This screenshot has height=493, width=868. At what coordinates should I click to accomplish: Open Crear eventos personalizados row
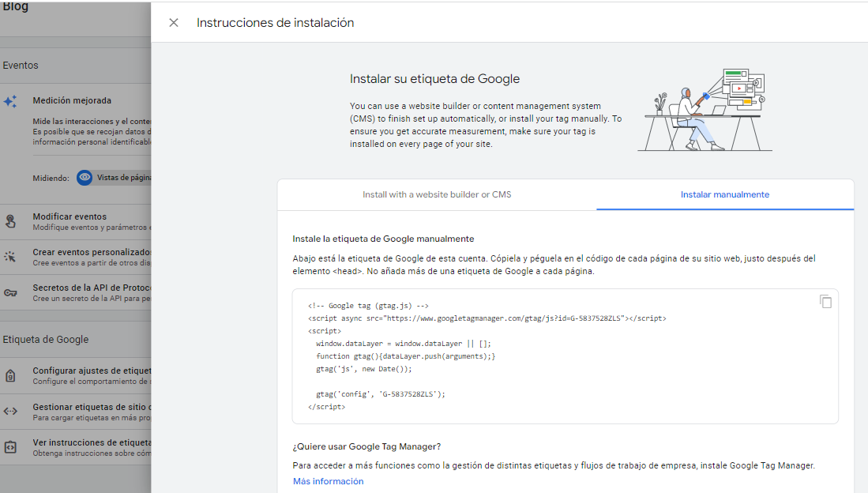click(x=75, y=257)
